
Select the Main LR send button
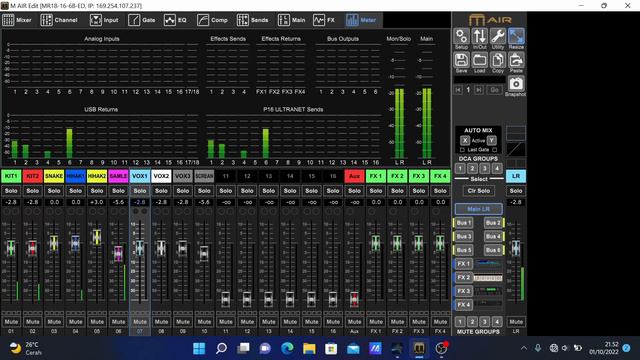pyautogui.click(x=478, y=209)
